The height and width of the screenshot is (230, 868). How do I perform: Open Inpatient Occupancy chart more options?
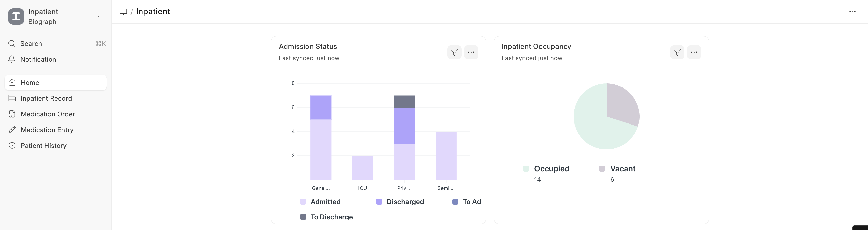[694, 52]
